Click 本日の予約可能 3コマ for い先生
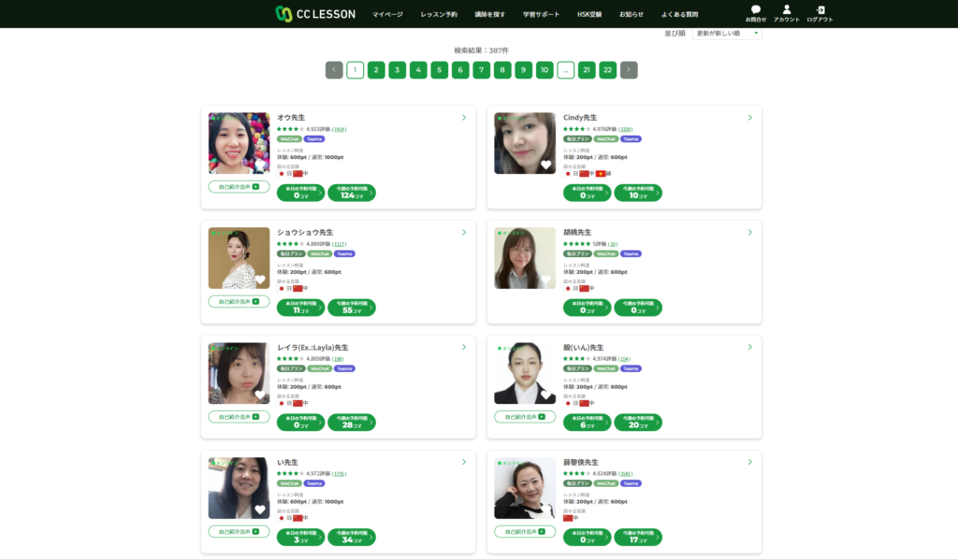 tap(300, 538)
